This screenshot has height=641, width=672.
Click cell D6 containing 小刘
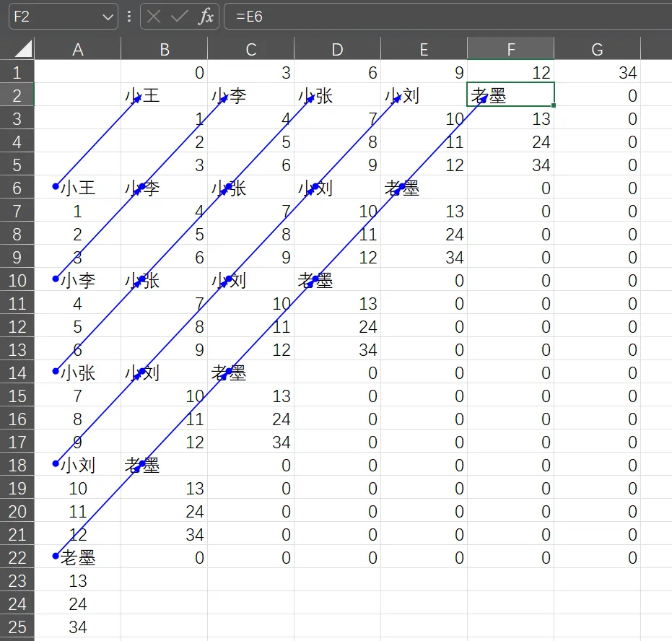tap(337, 188)
